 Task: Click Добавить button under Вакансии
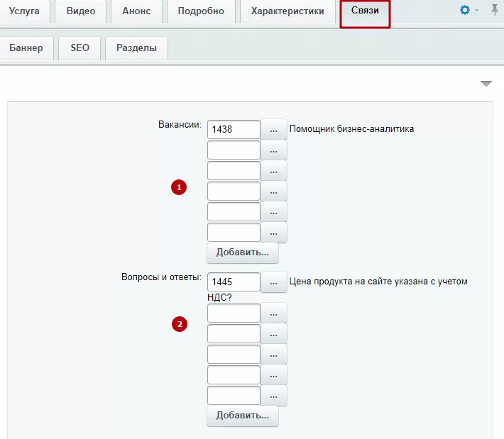(243, 252)
